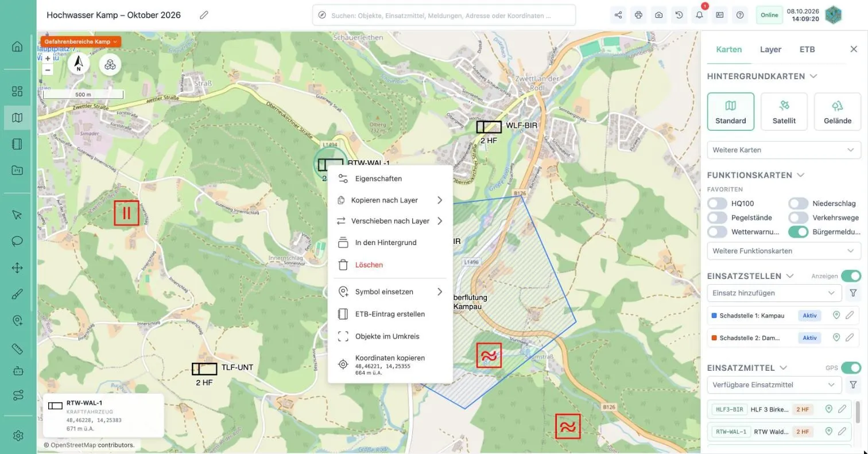Choose the ruler measurement tool
Image resolution: width=868 pixels, height=454 pixels.
tap(17, 348)
